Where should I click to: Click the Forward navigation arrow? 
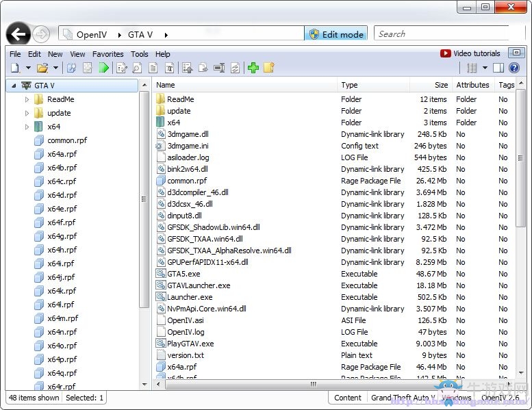41,34
